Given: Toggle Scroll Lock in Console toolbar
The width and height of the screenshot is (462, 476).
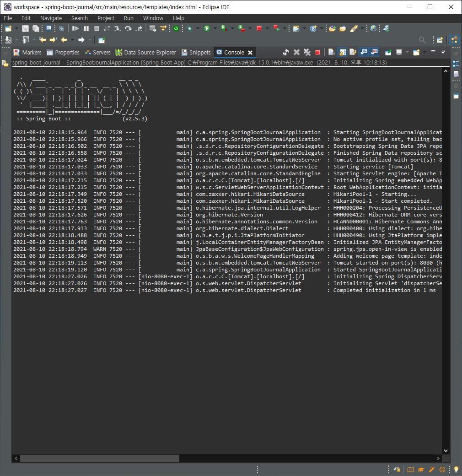Looking at the screenshot, I should pos(343,52).
